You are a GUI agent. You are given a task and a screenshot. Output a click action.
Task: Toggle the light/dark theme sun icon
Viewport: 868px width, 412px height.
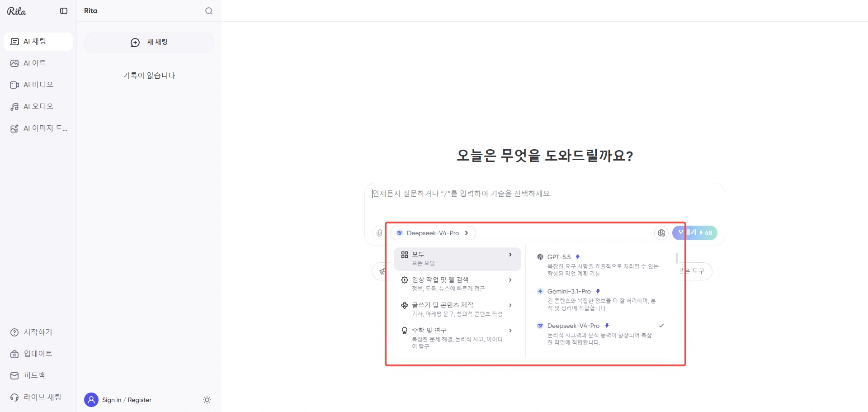coord(207,400)
